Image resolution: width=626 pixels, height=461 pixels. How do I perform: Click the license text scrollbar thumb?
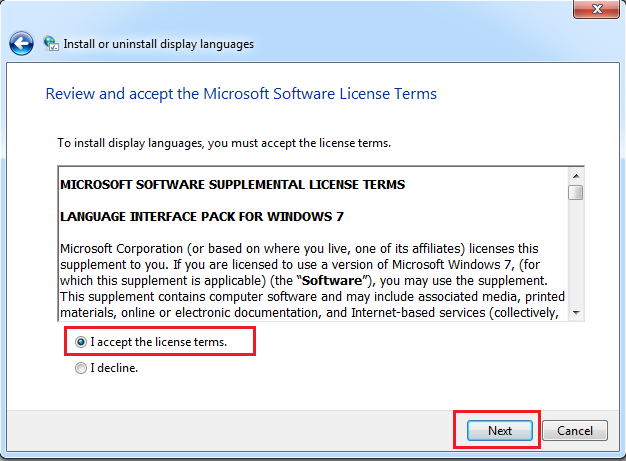click(x=575, y=192)
